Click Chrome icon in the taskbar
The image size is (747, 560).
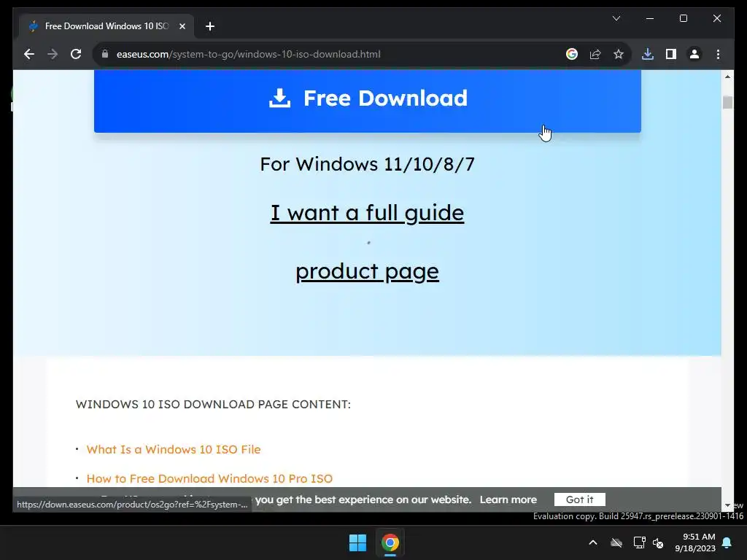tap(390, 542)
